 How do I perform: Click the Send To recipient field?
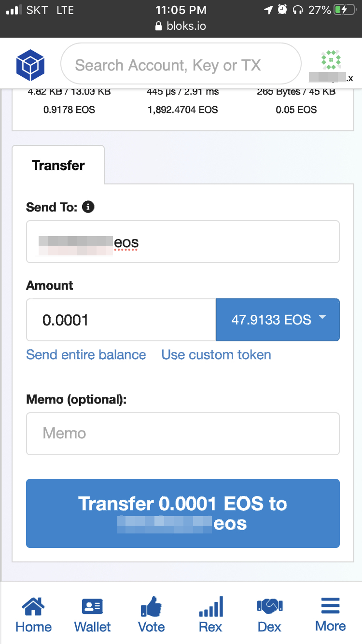click(x=182, y=242)
